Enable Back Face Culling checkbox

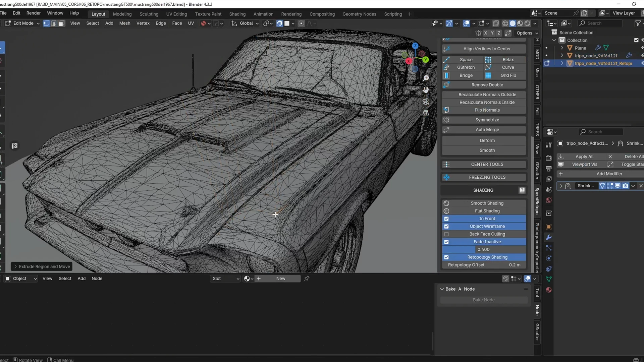(446, 234)
